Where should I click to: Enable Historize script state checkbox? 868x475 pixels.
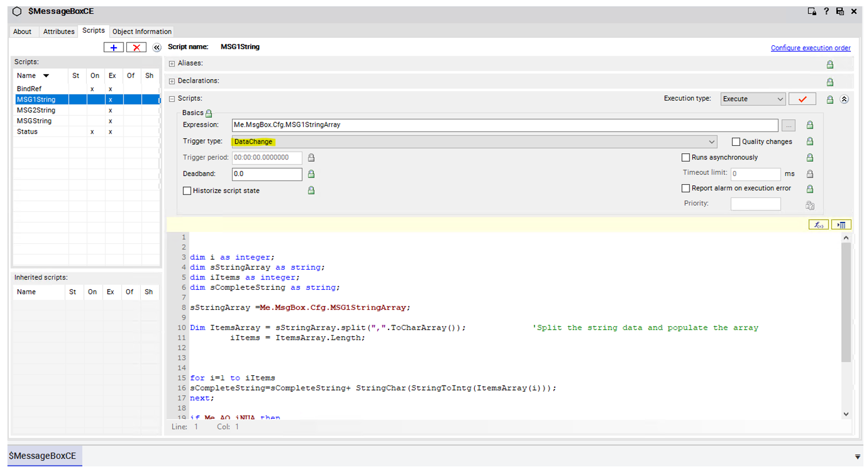tap(187, 190)
